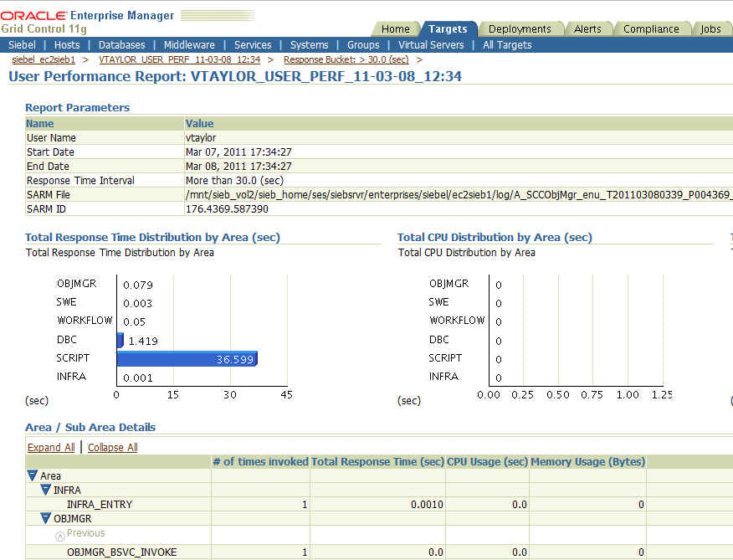Image resolution: width=733 pixels, height=560 pixels.
Task: Click the User Name parameter label
Action: 51,138
